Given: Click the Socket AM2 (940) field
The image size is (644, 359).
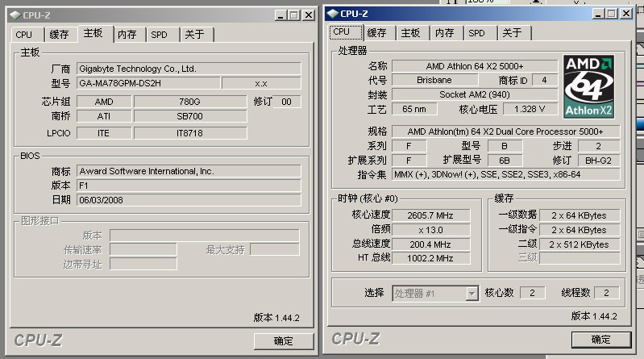Looking at the screenshot, I should 475,94.
